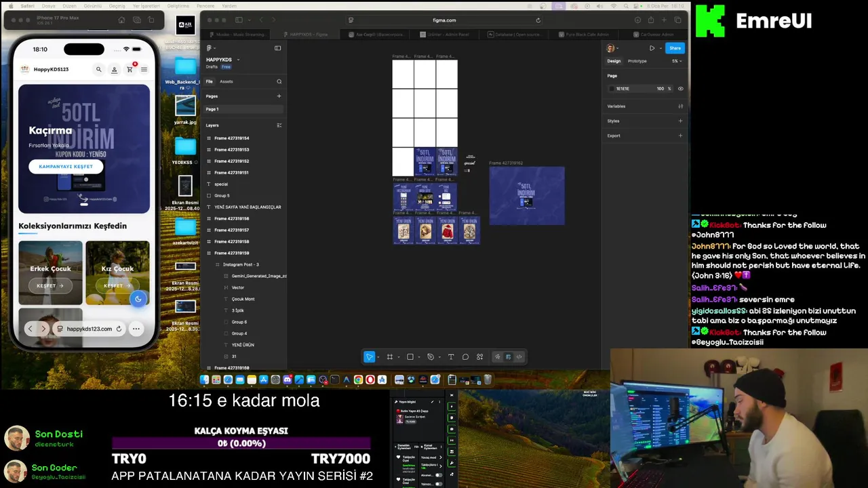Open shape tool options dropdown arrow
This screenshot has height=488, width=868.
point(418,357)
